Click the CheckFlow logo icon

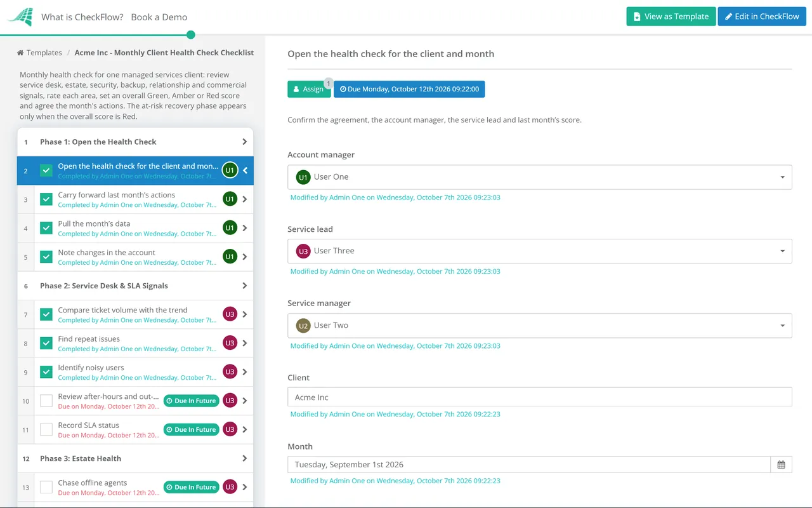point(20,17)
